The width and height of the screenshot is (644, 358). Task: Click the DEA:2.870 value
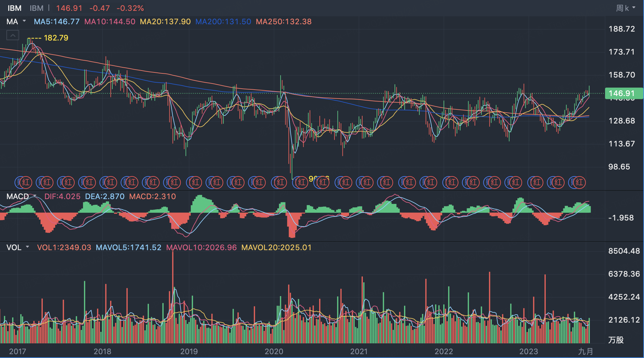tap(105, 196)
